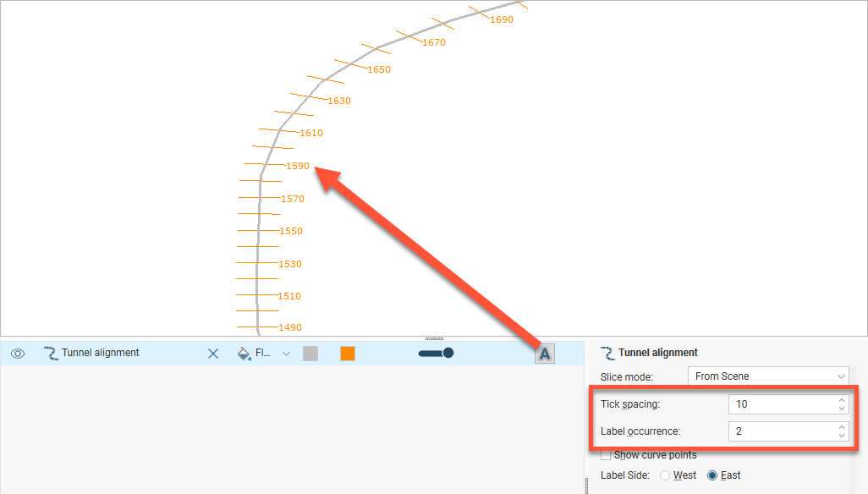The image size is (868, 494).
Task: Click the chainage label 1570
Action: click(x=293, y=199)
